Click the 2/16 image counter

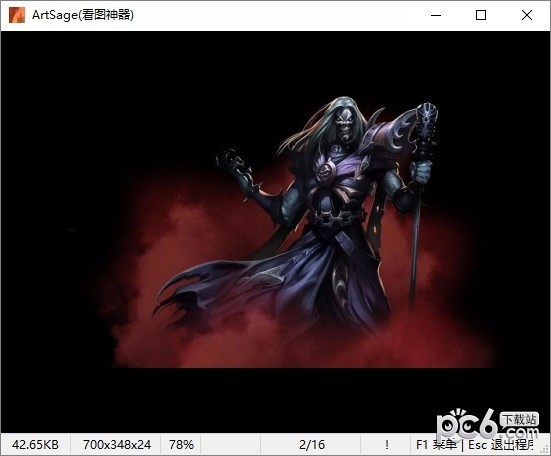312,445
